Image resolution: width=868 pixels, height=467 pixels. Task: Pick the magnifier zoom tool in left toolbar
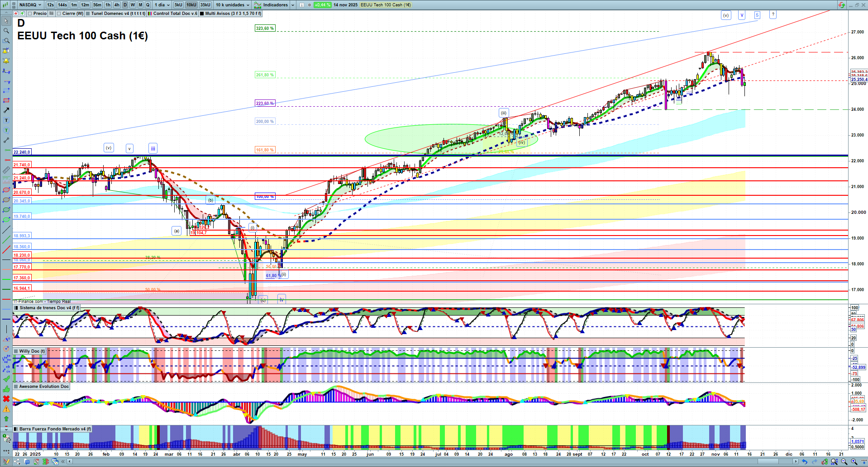pyautogui.click(x=6, y=31)
